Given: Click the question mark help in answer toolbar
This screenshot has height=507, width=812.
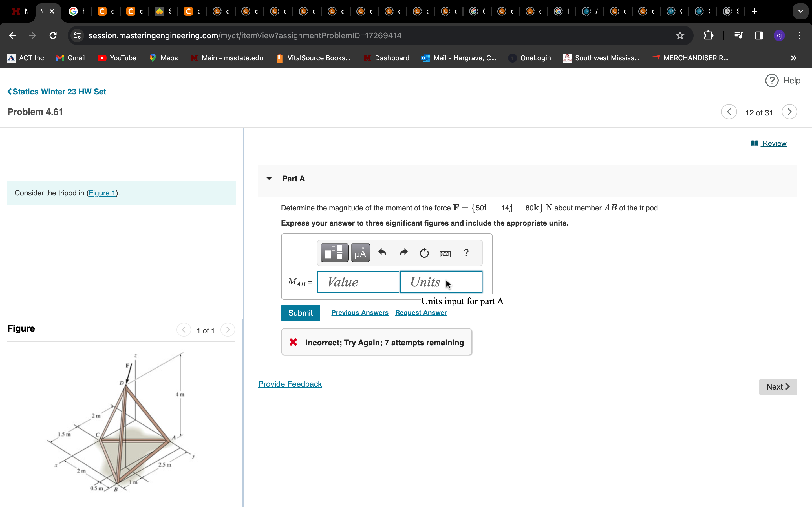Looking at the screenshot, I should [x=466, y=252].
